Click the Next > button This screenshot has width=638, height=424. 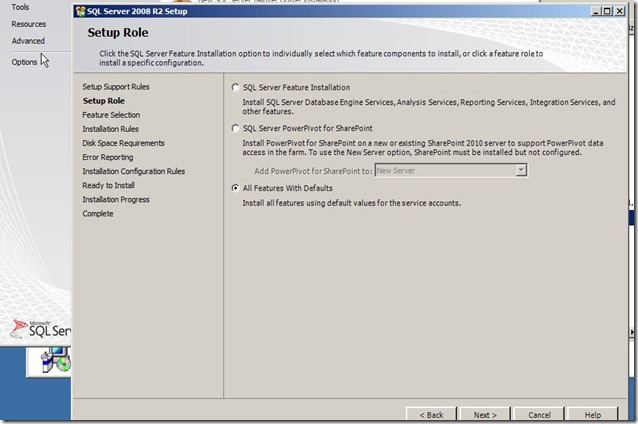click(x=485, y=415)
